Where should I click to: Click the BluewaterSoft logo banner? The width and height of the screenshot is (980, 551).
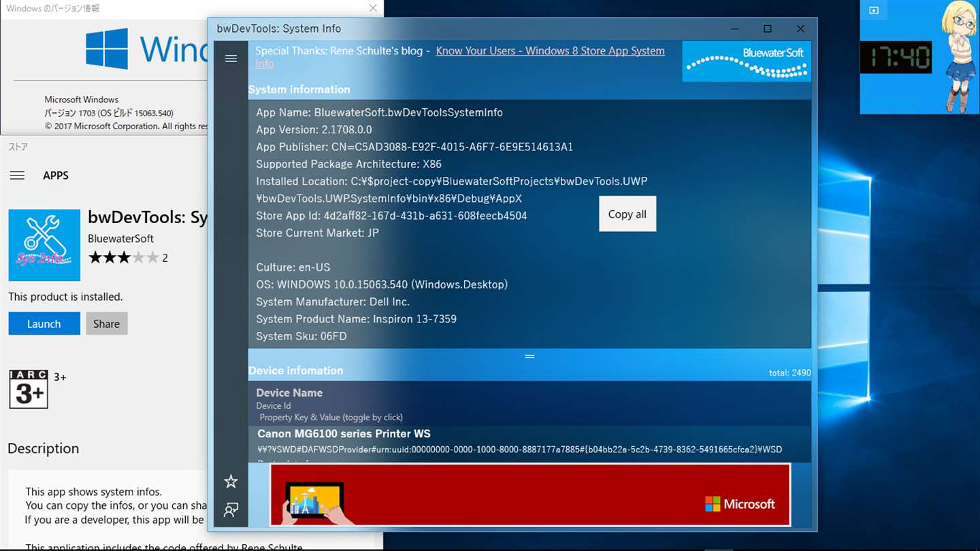click(x=747, y=61)
